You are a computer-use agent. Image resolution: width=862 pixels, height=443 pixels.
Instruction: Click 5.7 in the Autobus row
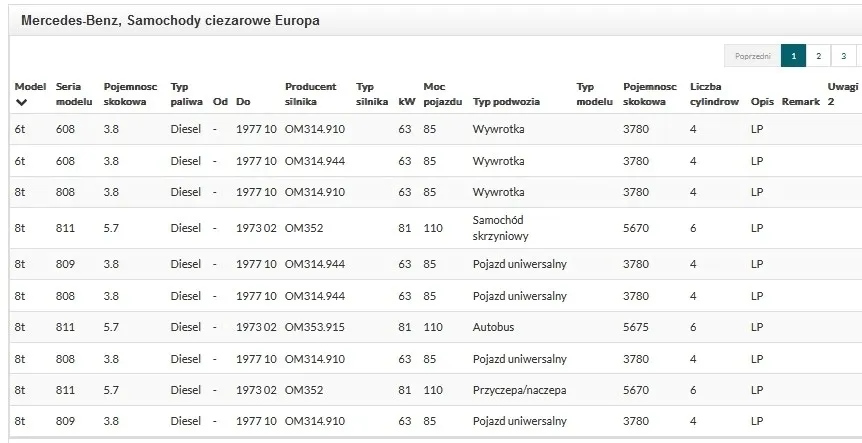[111, 327]
